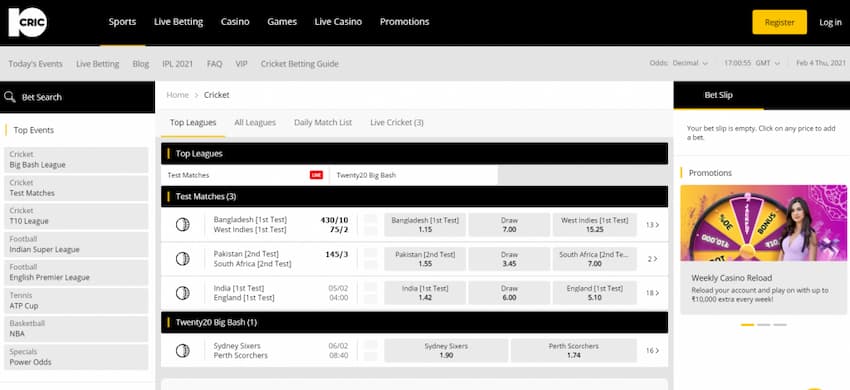Open the FAQ link
This screenshot has width=850, height=390.
215,63
